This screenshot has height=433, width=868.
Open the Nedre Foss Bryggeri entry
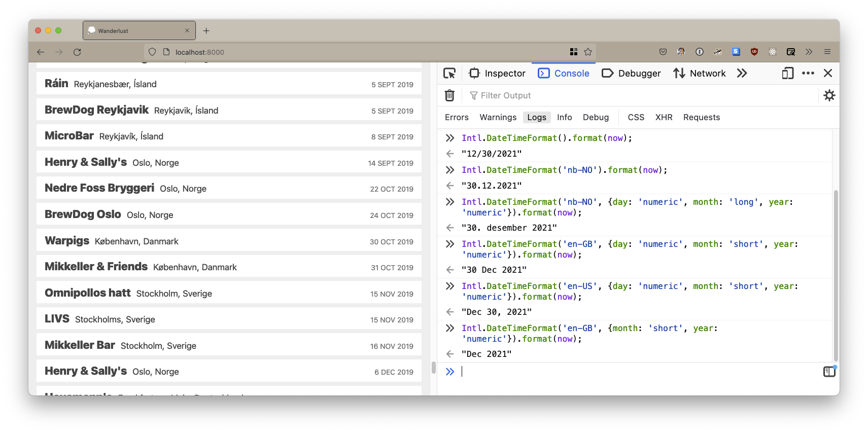[x=229, y=188]
